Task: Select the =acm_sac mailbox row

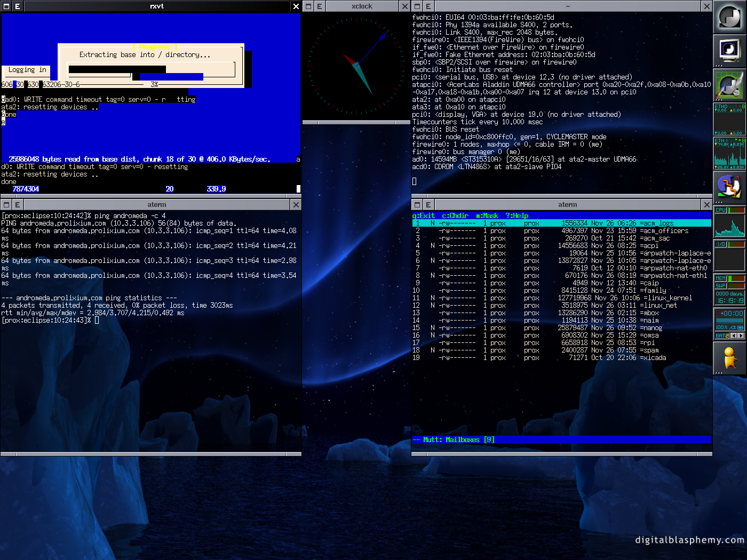Action: tap(561, 238)
